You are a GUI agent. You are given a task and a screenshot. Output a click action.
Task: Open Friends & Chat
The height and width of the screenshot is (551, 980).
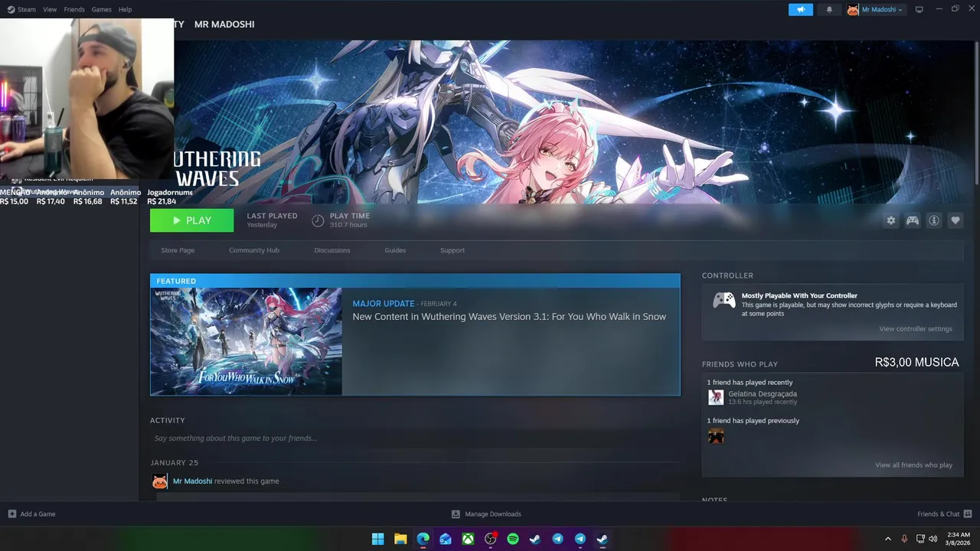pyautogui.click(x=945, y=514)
